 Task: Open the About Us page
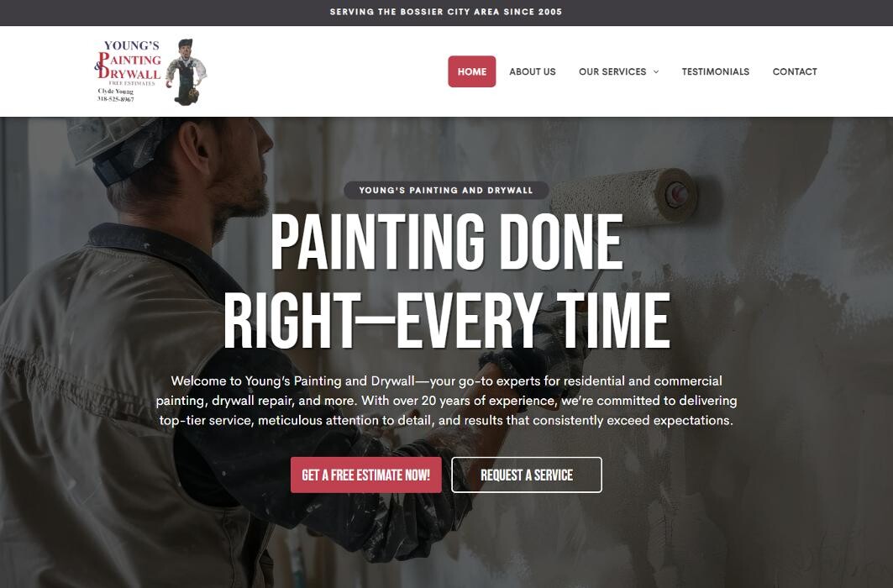pos(532,71)
